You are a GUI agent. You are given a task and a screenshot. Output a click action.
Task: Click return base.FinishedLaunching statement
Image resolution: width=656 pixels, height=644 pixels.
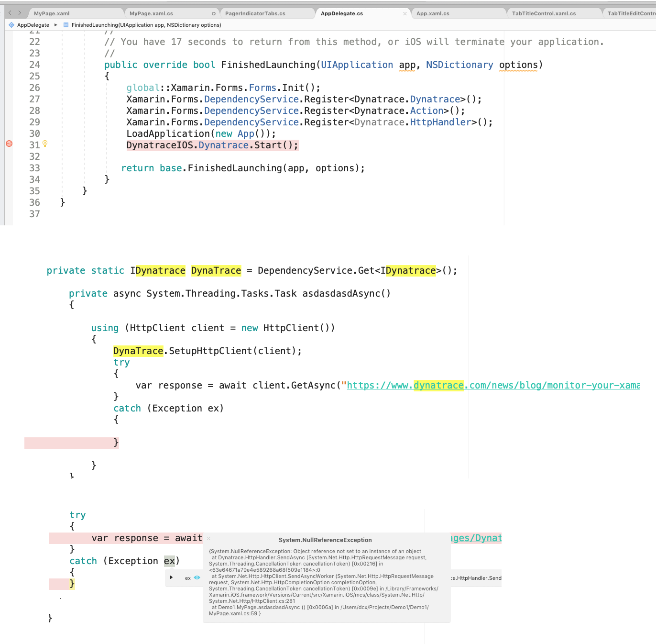click(243, 168)
